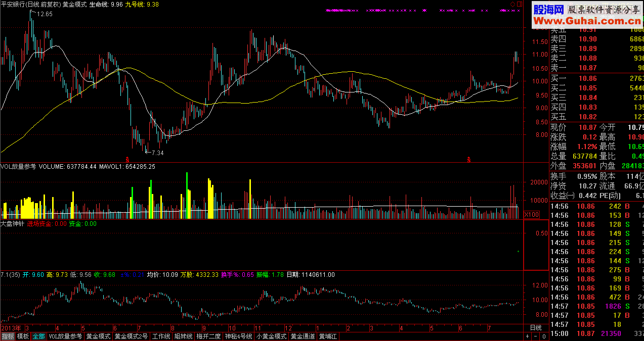Click the MAVOL1 value label
644x341 pixels.
(127, 166)
